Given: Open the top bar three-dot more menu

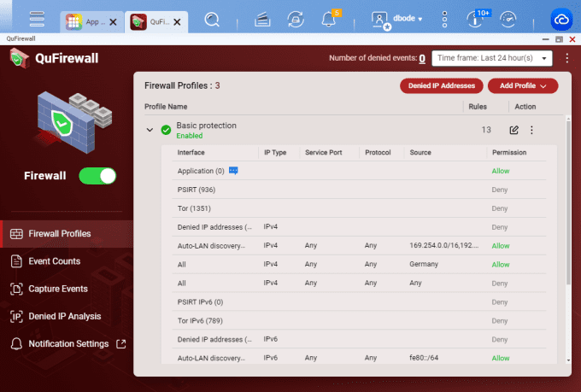Looking at the screenshot, I should 444,20.
